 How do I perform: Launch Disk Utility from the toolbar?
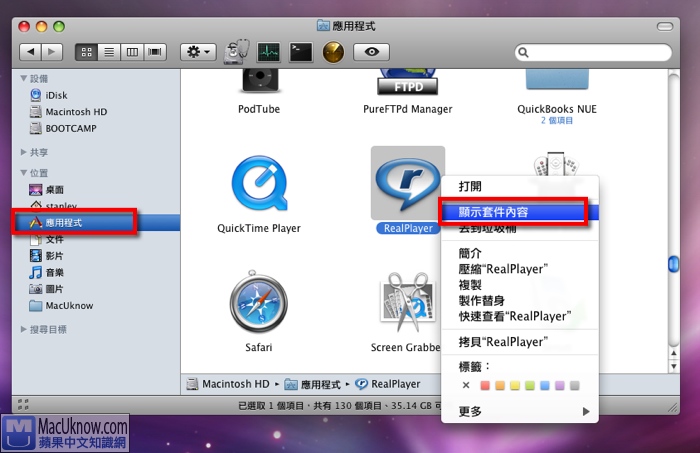pyautogui.click(x=237, y=52)
